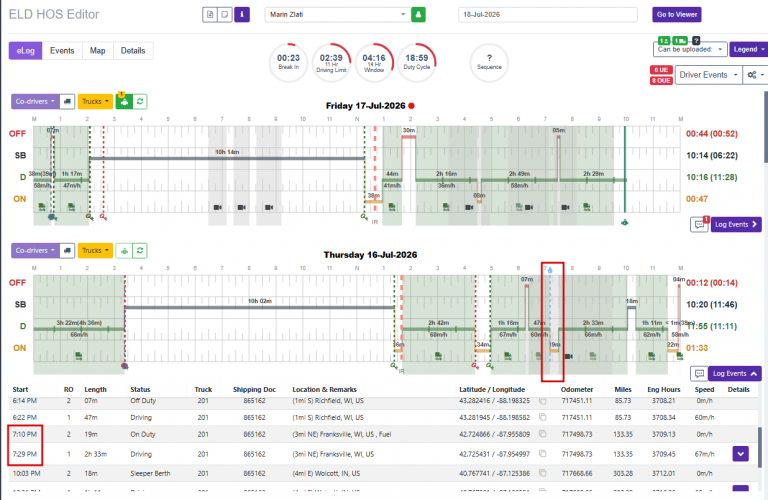768x500 pixels.
Task: Open the Marin Zlati driver dropdown
Action: (338, 15)
